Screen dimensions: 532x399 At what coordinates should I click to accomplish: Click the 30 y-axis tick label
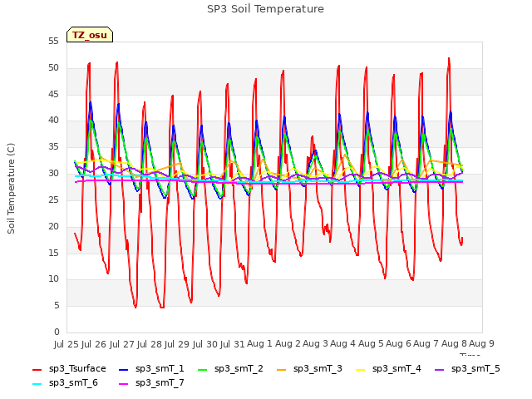(x=53, y=174)
